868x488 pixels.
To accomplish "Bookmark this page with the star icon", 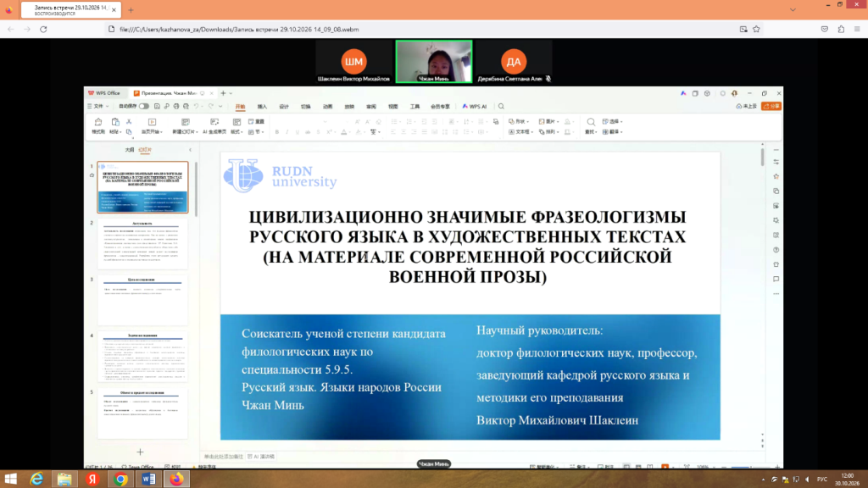I will click(756, 30).
